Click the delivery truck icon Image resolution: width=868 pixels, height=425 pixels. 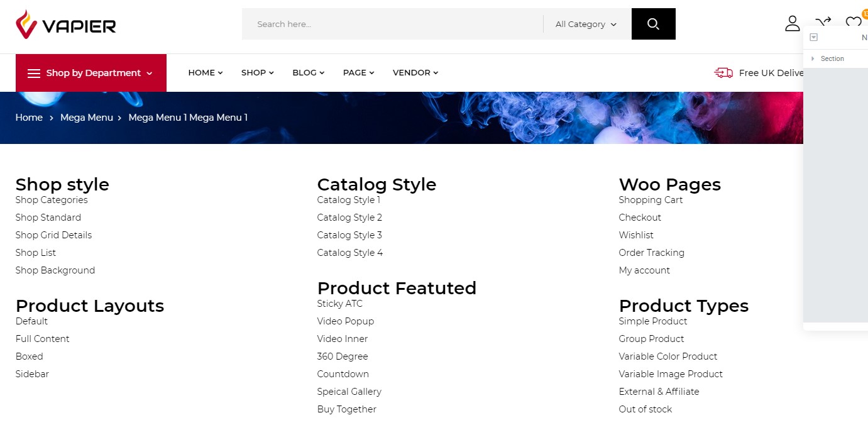[x=723, y=73]
